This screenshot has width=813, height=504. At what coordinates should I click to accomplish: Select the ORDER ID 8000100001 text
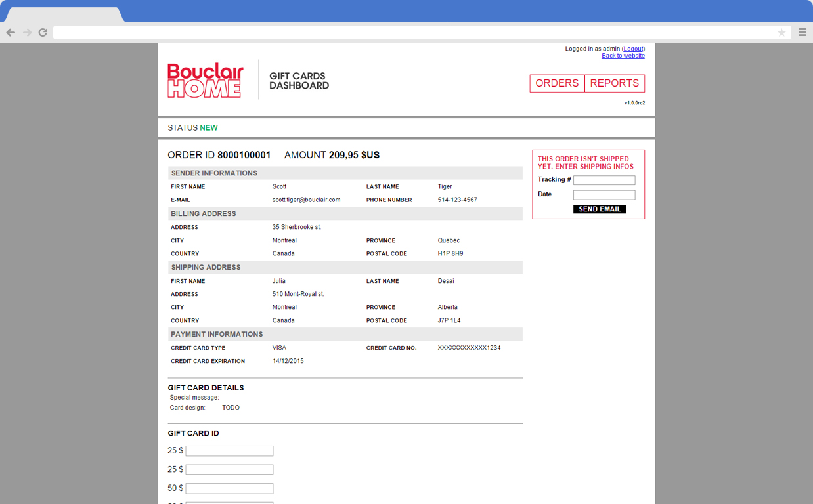219,155
